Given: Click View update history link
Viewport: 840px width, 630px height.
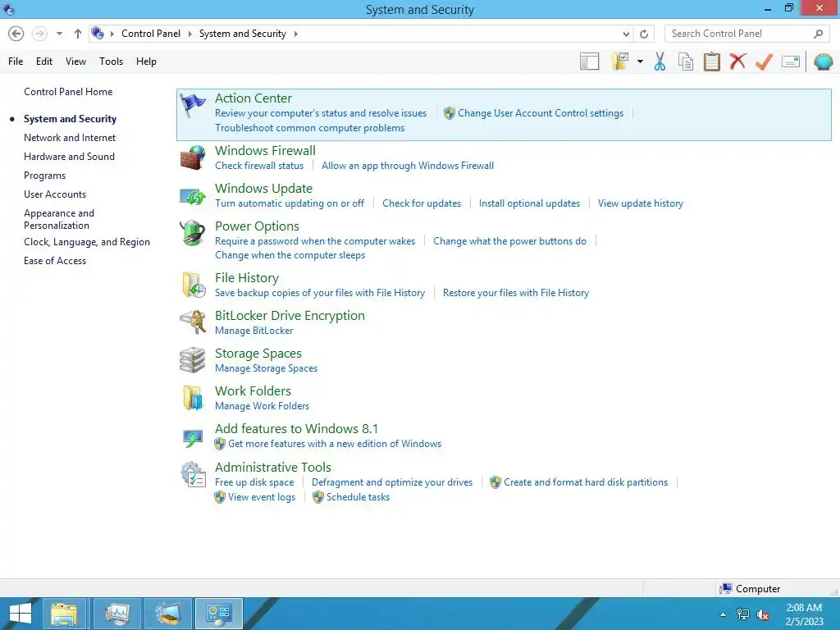Looking at the screenshot, I should point(640,203).
